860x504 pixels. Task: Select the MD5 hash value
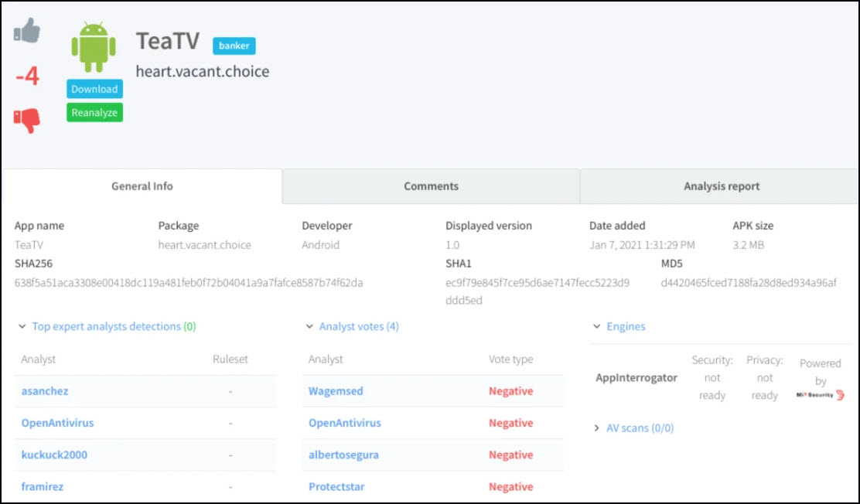pyautogui.click(x=749, y=283)
